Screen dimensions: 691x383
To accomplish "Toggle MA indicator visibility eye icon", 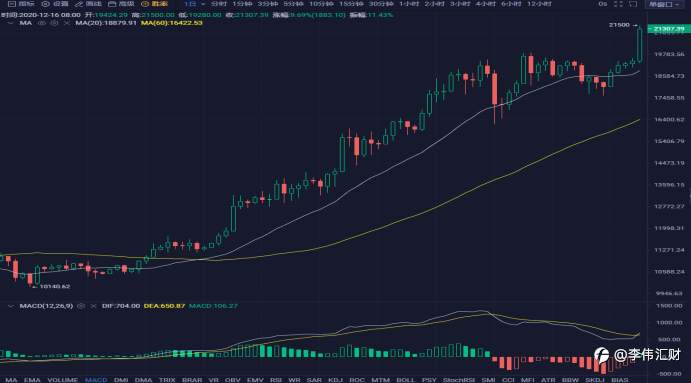I will coord(42,23).
